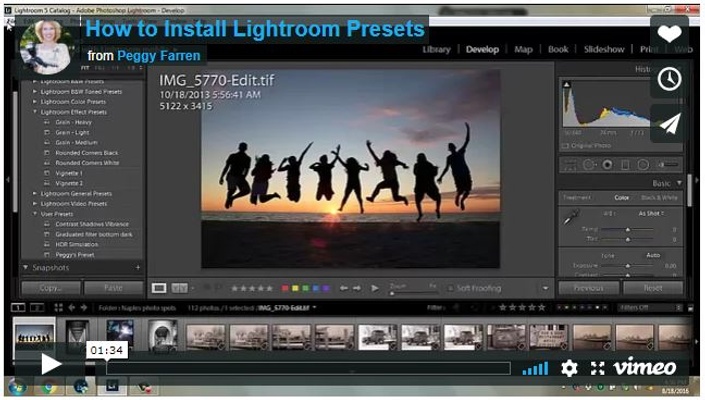
Task: Click Peggy Farren's avatar picture
Action: pos(45,47)
